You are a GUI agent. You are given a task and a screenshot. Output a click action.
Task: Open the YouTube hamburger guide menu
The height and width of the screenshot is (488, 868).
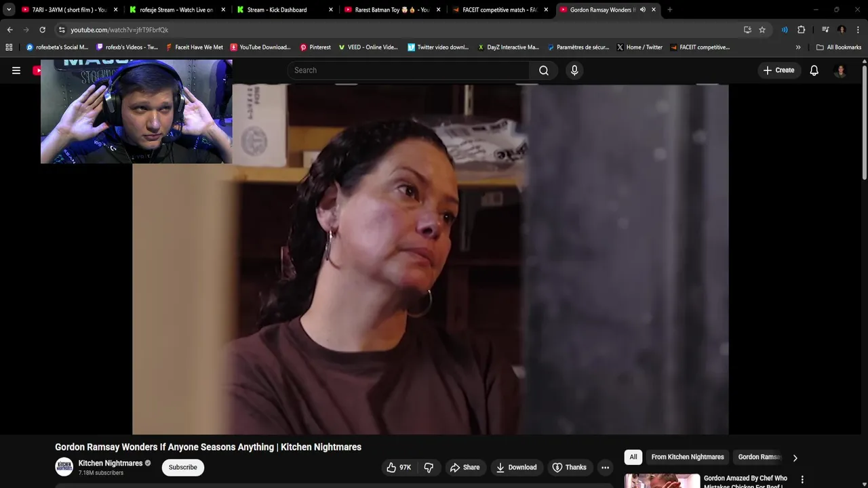pos(16,70)
